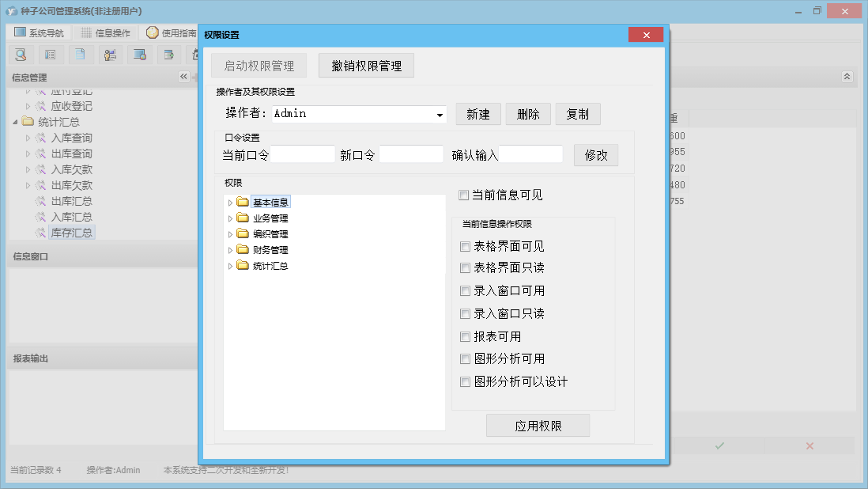Collapse the 信息管理 panel with double-arrow
868x489 pixels.
click(183, 77)
